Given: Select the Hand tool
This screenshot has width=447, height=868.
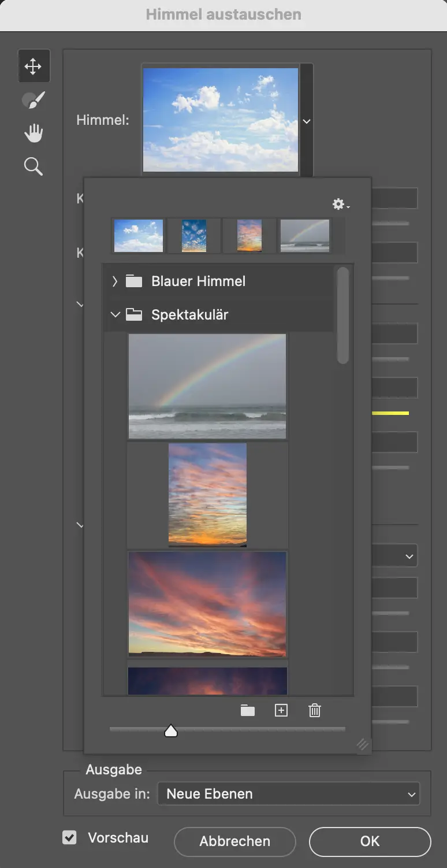Looking at the screenshot, I should click(33, 133).
